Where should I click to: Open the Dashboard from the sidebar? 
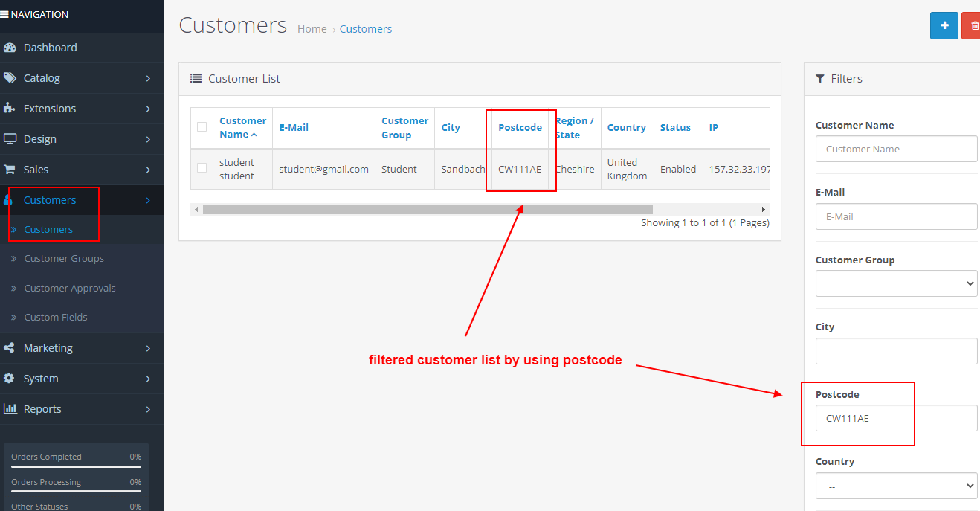point(9,47)
